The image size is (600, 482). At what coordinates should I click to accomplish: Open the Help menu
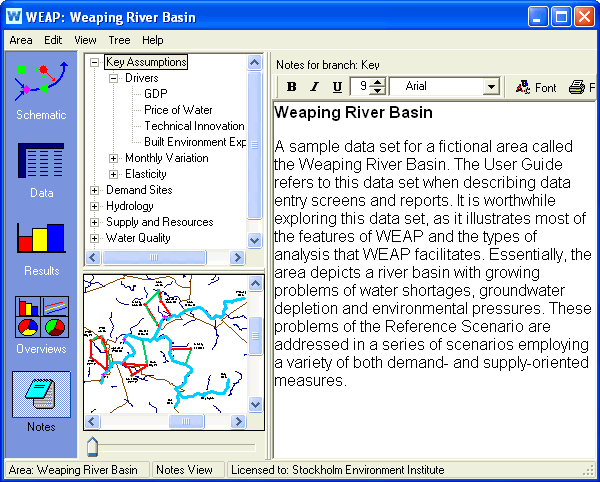click(x=153, y=40)
